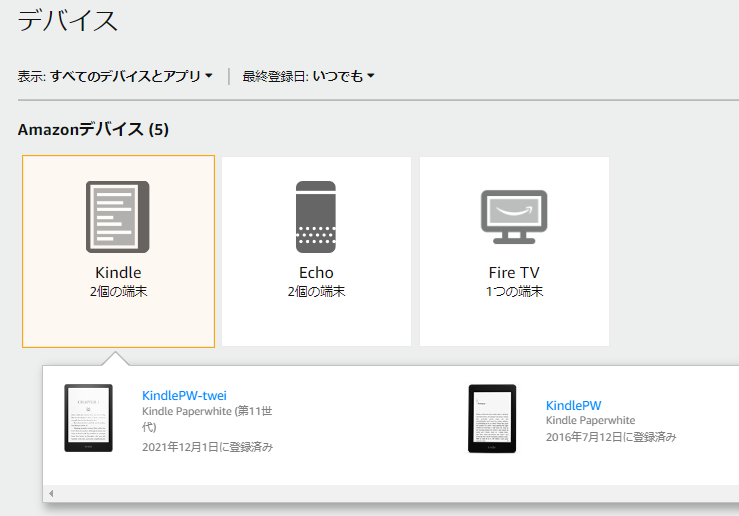The width and height of the screenshot is (739, 516).
Task: Click the 2個の端末 count under Echo
Action: 316,291
